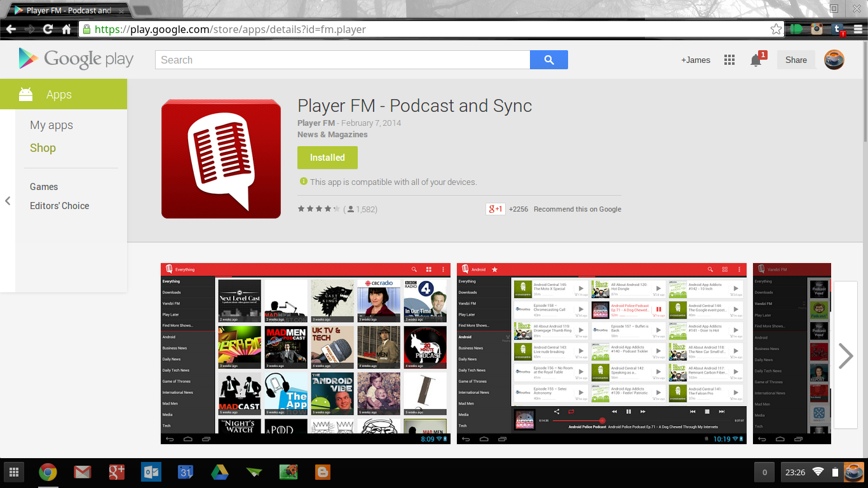Click the Player FM - Podcast and Sync title
This screenshot has width=868, height=488.
click(x=415, y=105)
